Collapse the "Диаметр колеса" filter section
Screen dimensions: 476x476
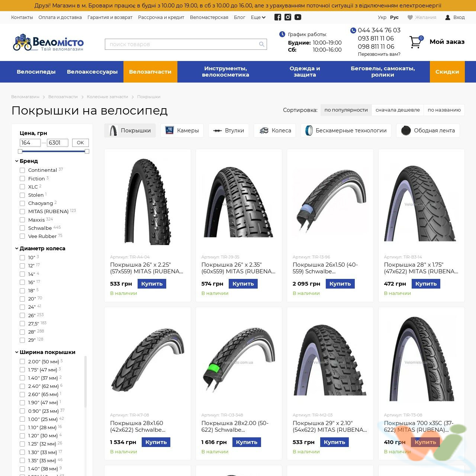click(17, 248)
